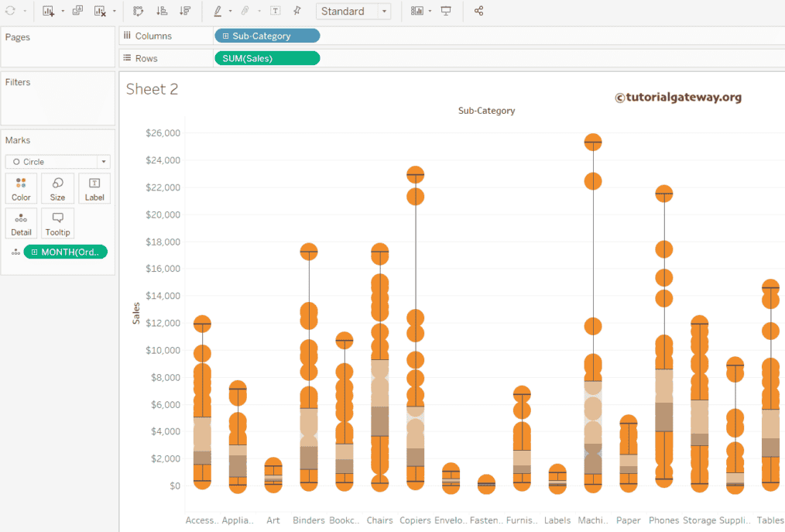Select the SUM(Sales) pill on Rows

[x=266, y=58]
